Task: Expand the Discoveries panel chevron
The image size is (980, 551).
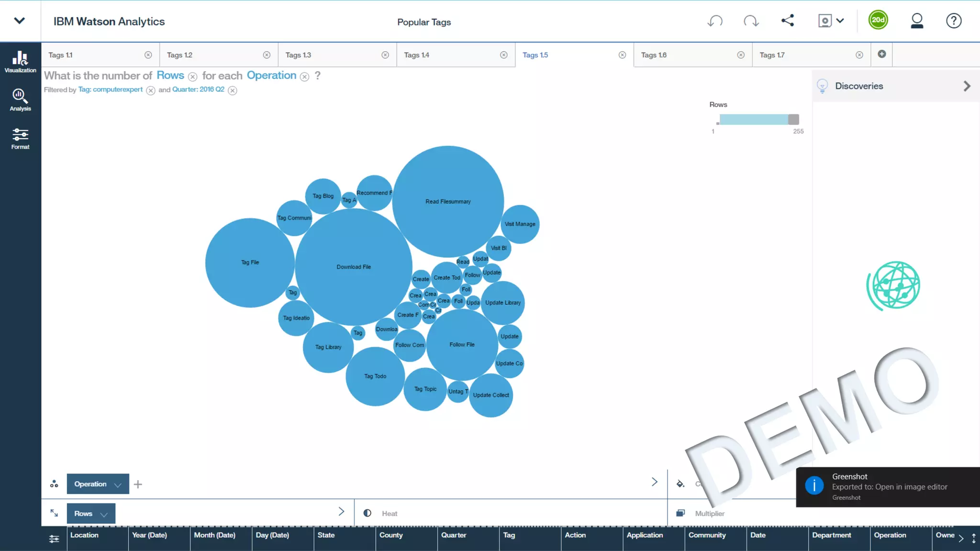Action: [x=967, y=86]
